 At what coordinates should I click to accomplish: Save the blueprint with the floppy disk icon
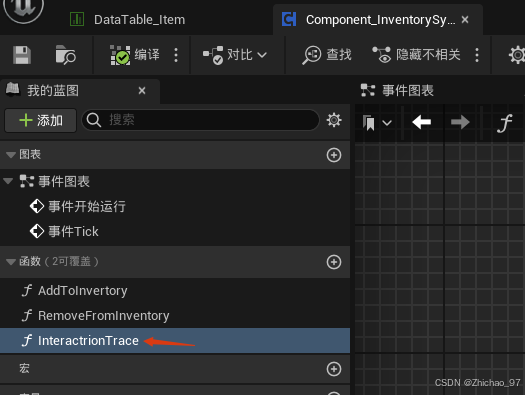pyautogui.click(x=22, y=55)
